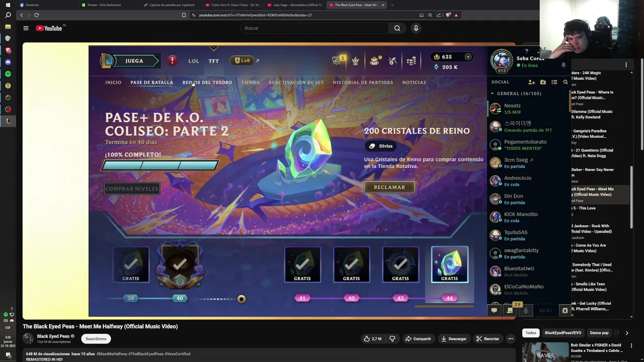The width and height of the screenshot is (644, 362).
Task: Select the PASE DE BATALLA tab
Action: click(151, 82)
